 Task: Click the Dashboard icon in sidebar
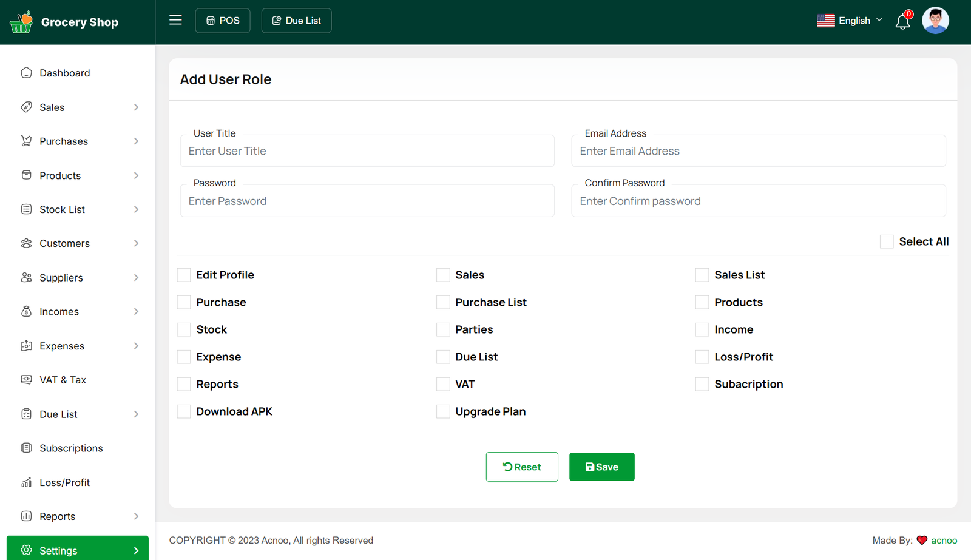pyautogui.click(x=26, y=73)
